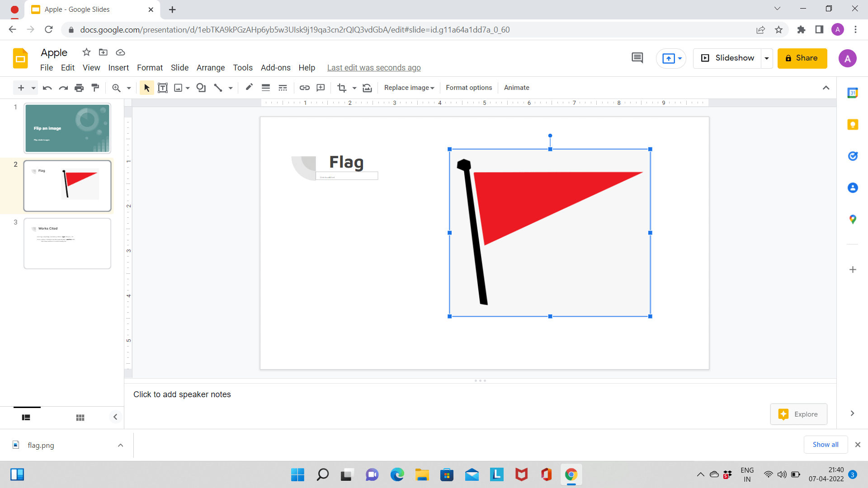
Task: Toggle the grid/list view in slide panel
Action: pos(80,417)
